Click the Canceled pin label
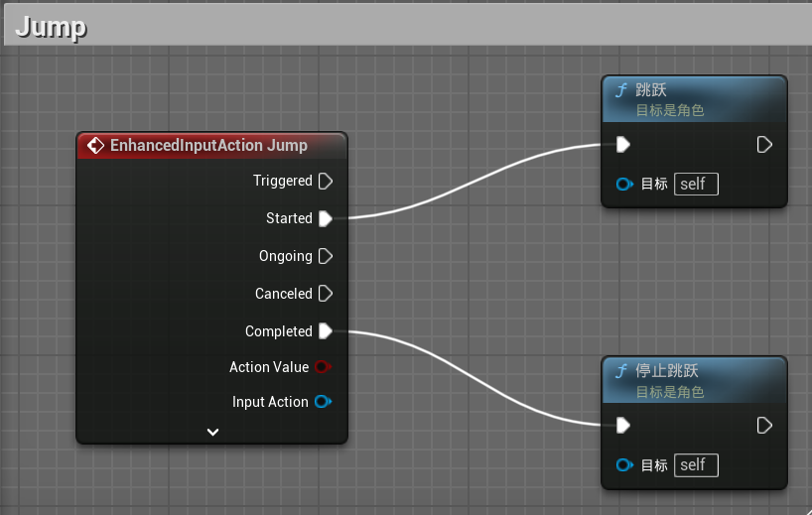 284,294
